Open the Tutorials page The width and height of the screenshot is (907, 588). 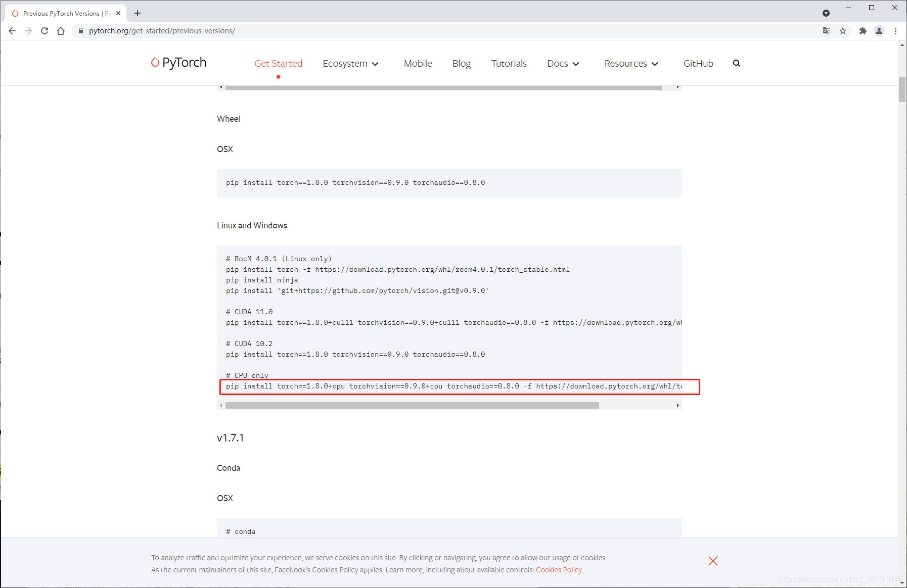509,63
